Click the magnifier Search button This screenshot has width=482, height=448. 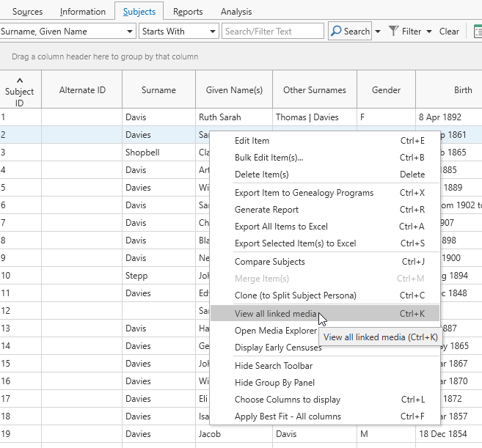[x=349, y=32]
